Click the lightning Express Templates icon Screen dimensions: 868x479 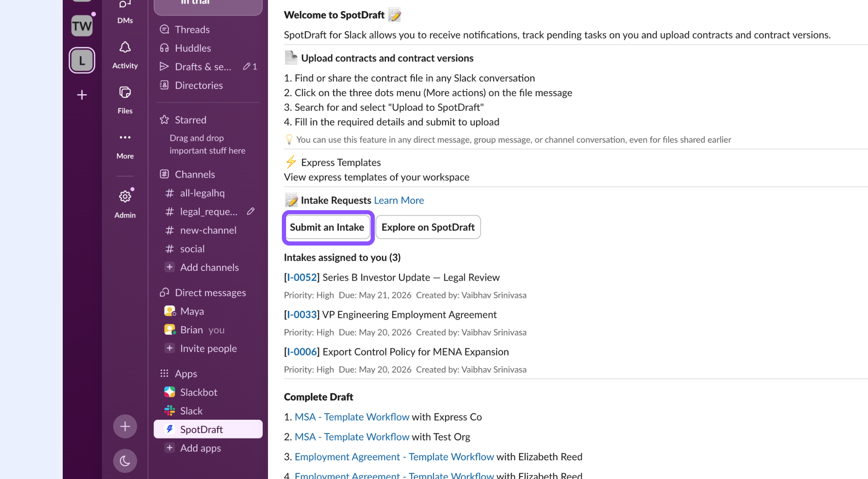click(291, 162)
